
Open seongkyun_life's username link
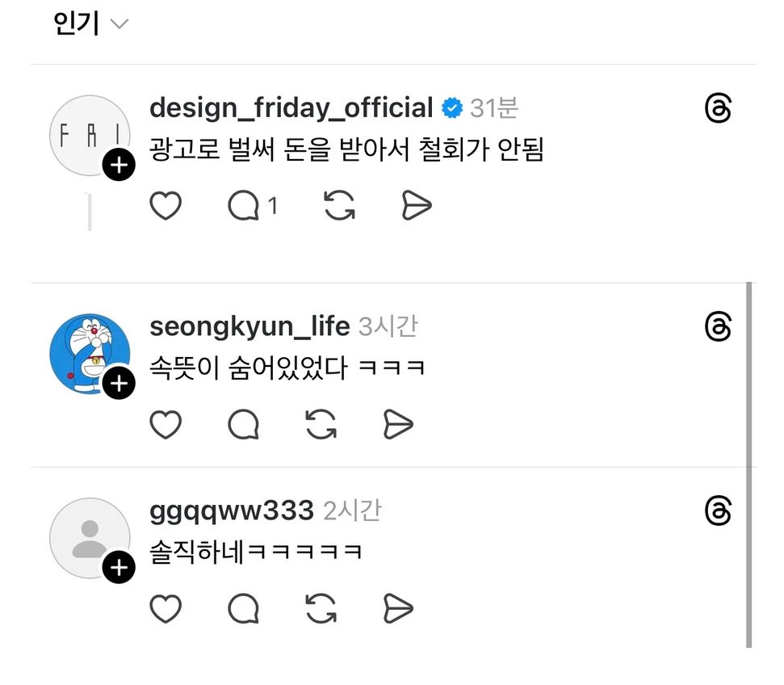(x=248, y=326)
